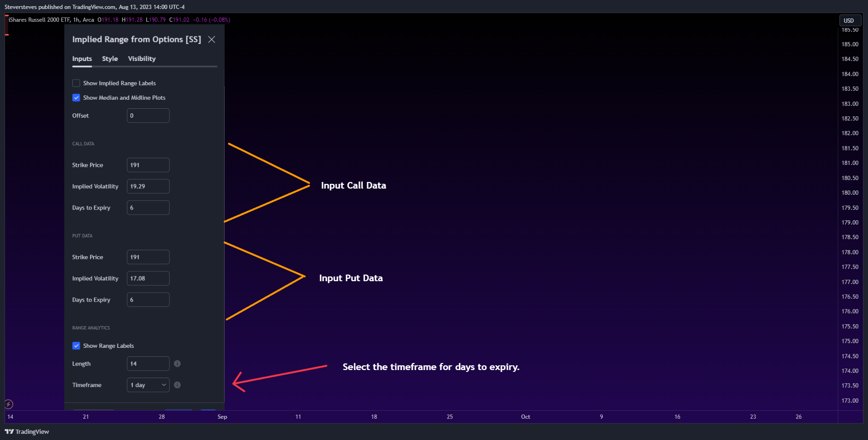This screenshot has width=868, height=440.
Task: Click the Put Data Strike Price field
Action: pyautogui.click(x=148, y=257)
